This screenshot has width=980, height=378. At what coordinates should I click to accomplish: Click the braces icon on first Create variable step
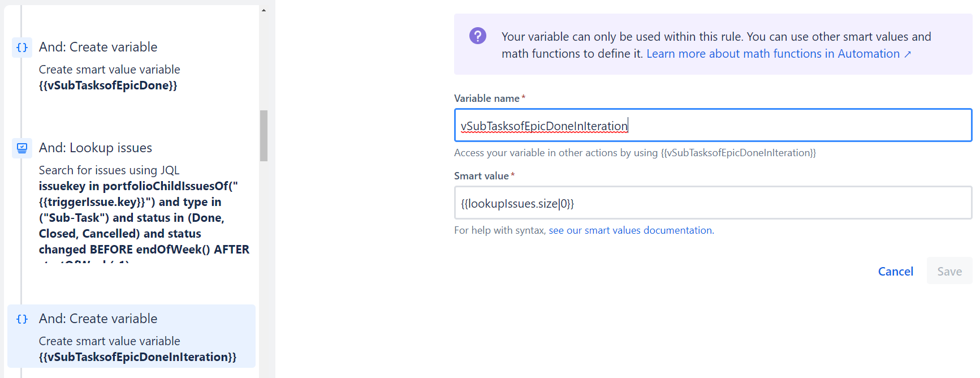(x=21, y=48)
